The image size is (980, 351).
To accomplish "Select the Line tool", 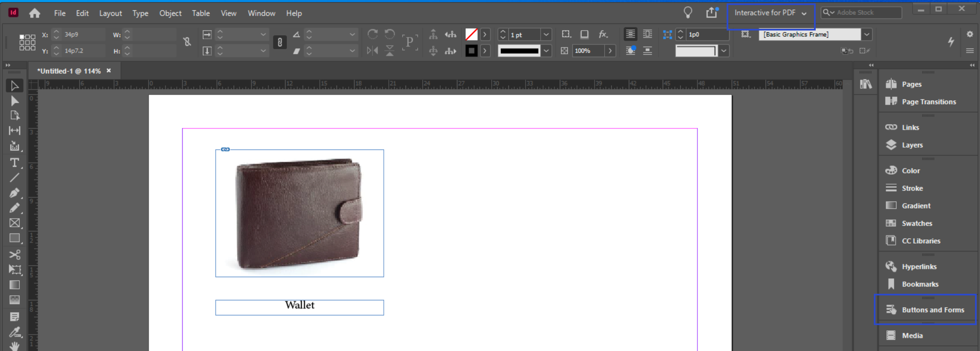I will tap(14, 178).
